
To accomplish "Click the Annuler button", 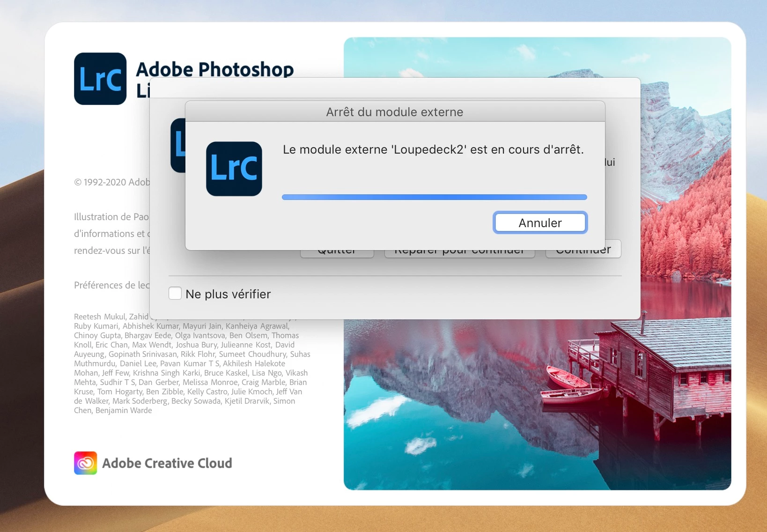I will 540,222.
